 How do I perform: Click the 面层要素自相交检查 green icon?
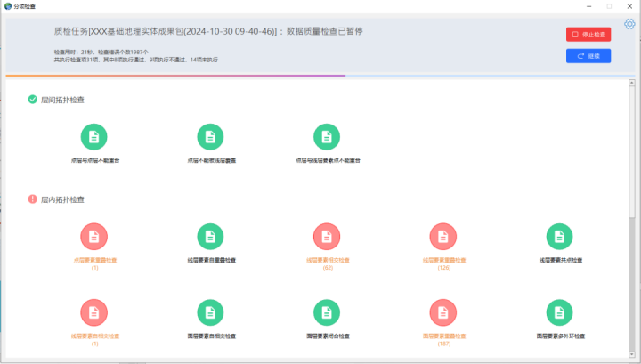[211, 312]
